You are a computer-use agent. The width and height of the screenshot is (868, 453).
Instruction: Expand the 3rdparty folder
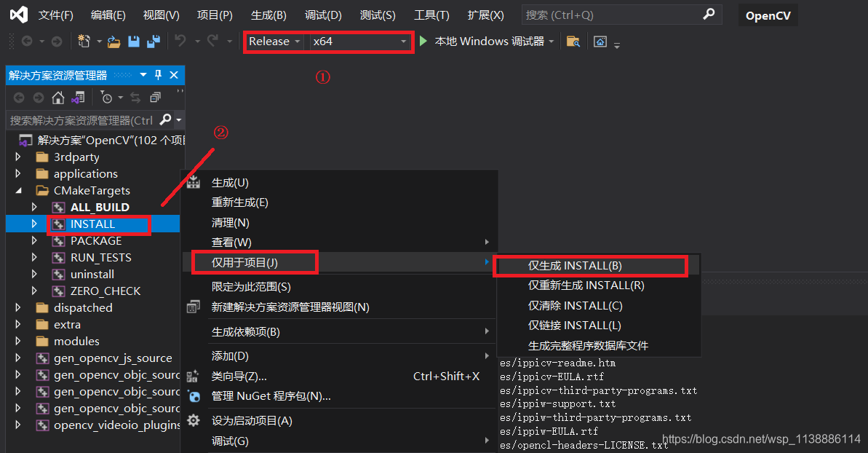point(17,157)
